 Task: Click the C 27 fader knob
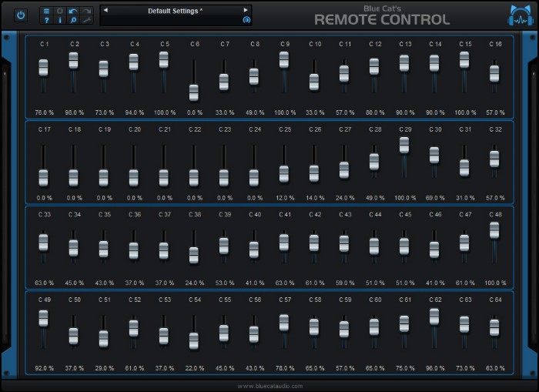[344, 170]
